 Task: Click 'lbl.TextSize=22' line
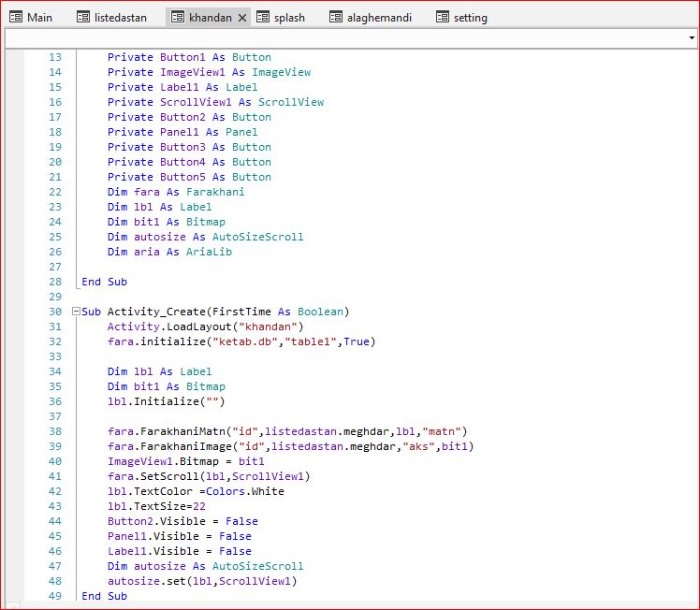click(156, 506)
